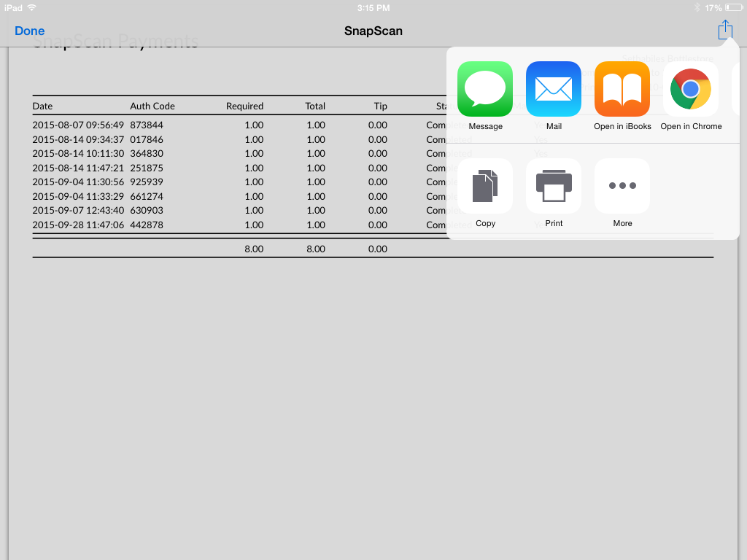This screenshot has width=747, height=560.
Task: Tap the Bluetooth status icon
Action: pyautogui.click(x=697, y=7)
